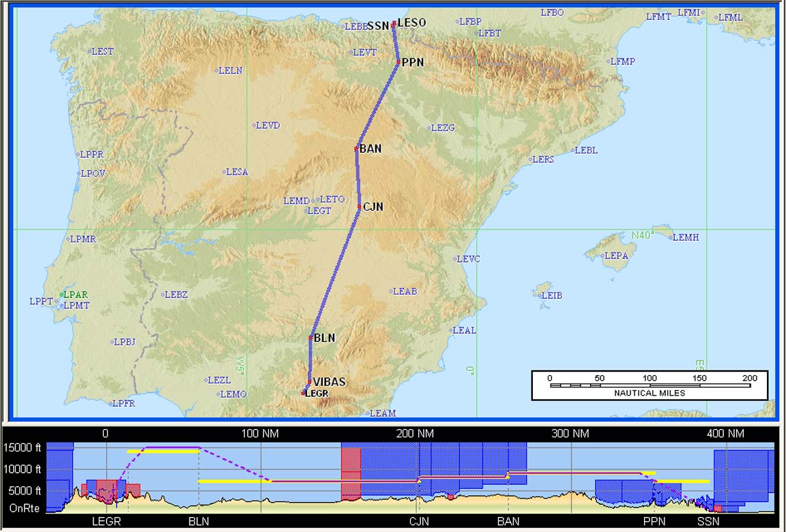Screen dimensions: 786x532
Task: Select the BLN label in elevation profile
Action: pyautogui.click(x=199, y=522)
